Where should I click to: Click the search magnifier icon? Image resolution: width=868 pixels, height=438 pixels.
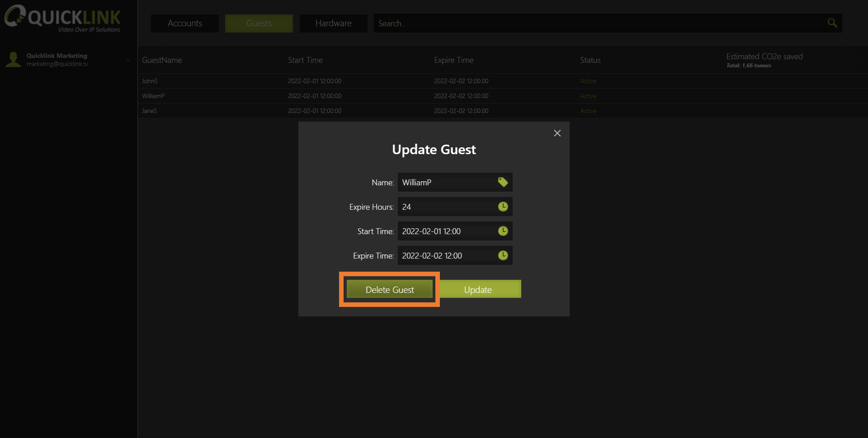pyautogui.click(x=832, y=23)
